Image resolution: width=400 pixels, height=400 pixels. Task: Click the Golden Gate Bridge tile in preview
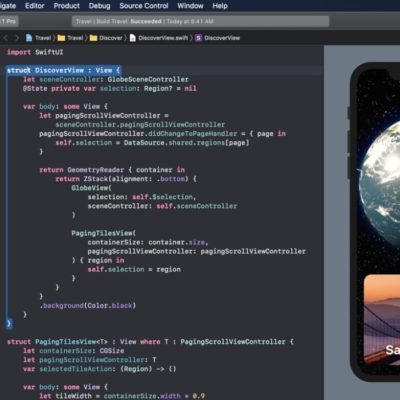tap(382, 320)
